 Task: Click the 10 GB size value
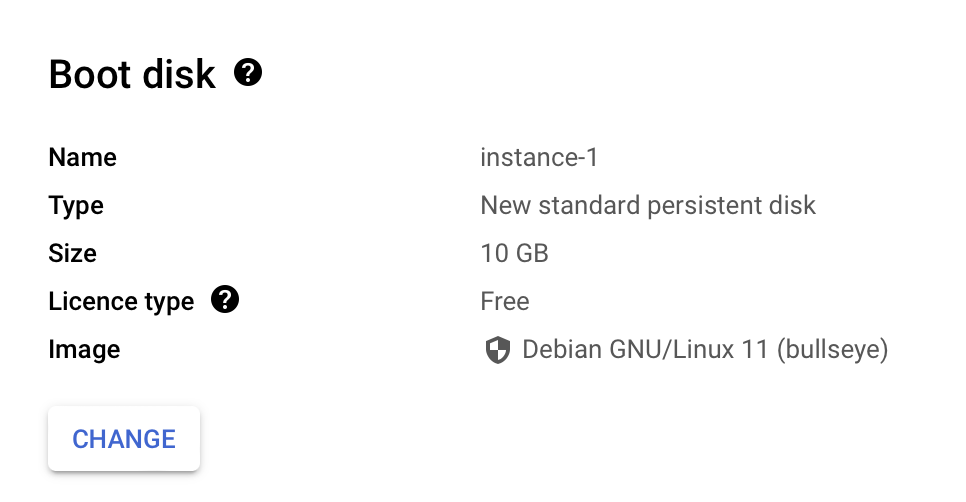click(514, 254)
